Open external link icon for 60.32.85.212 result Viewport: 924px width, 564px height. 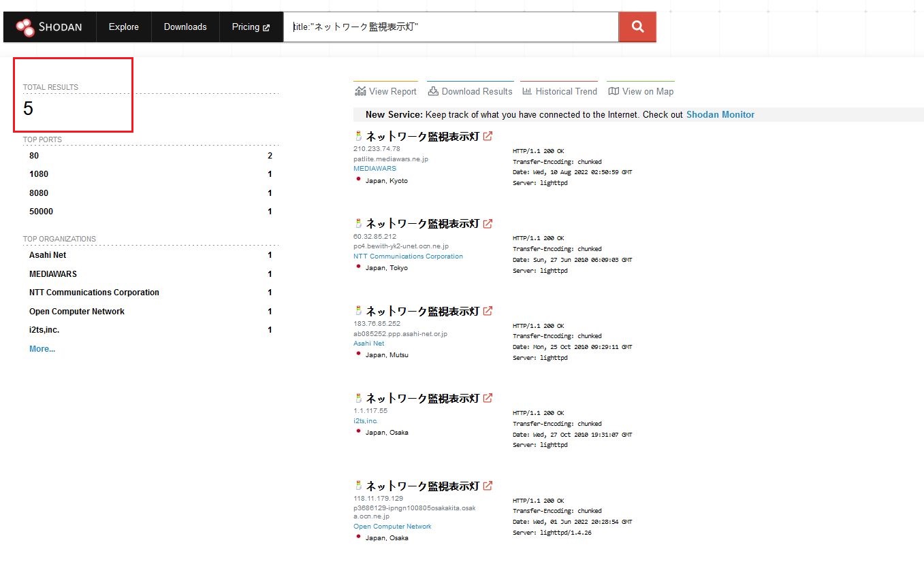[x=488, y=223]
